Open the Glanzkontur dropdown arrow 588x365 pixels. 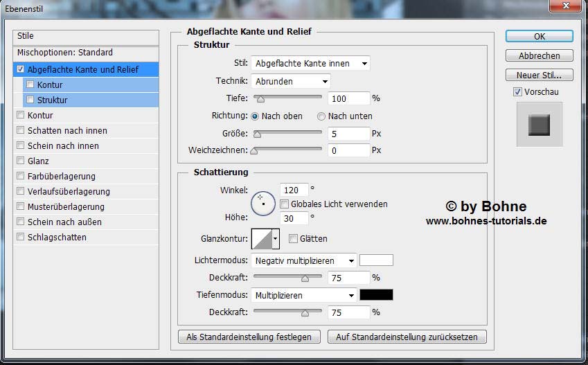click(276, 239)
